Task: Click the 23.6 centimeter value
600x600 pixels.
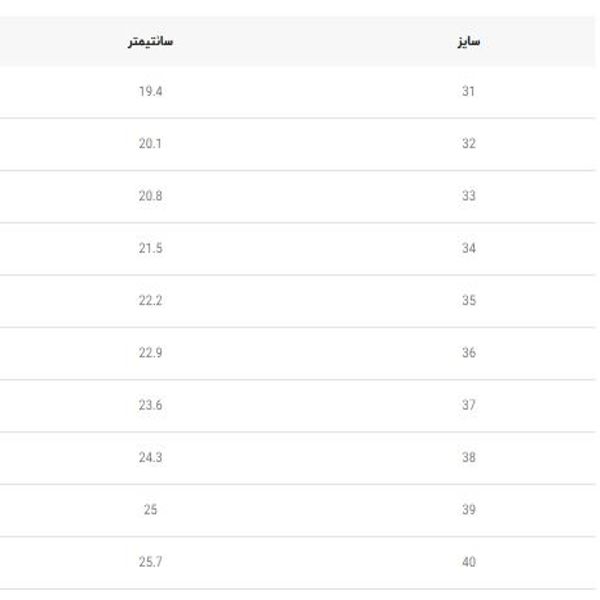Action: click(150, 405)
